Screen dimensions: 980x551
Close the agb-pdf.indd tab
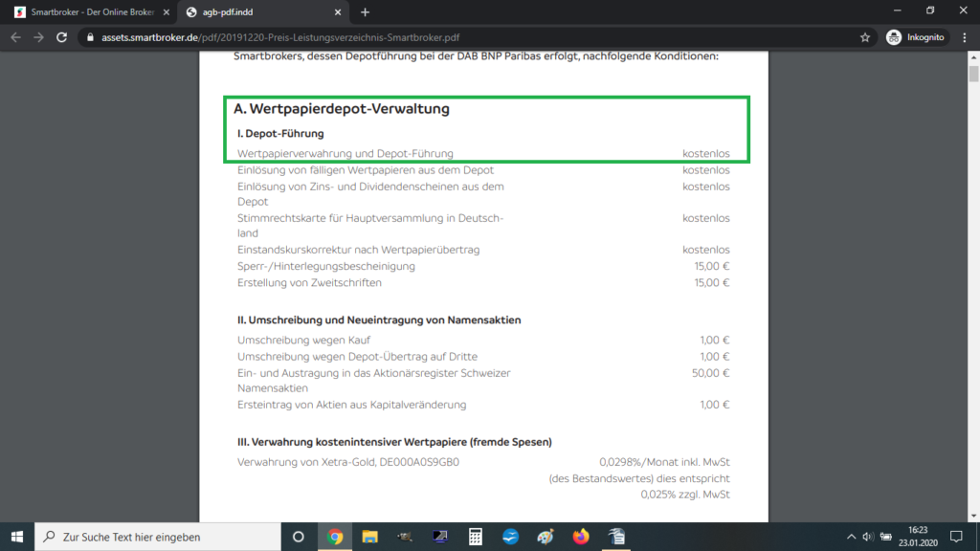(338, 11)
